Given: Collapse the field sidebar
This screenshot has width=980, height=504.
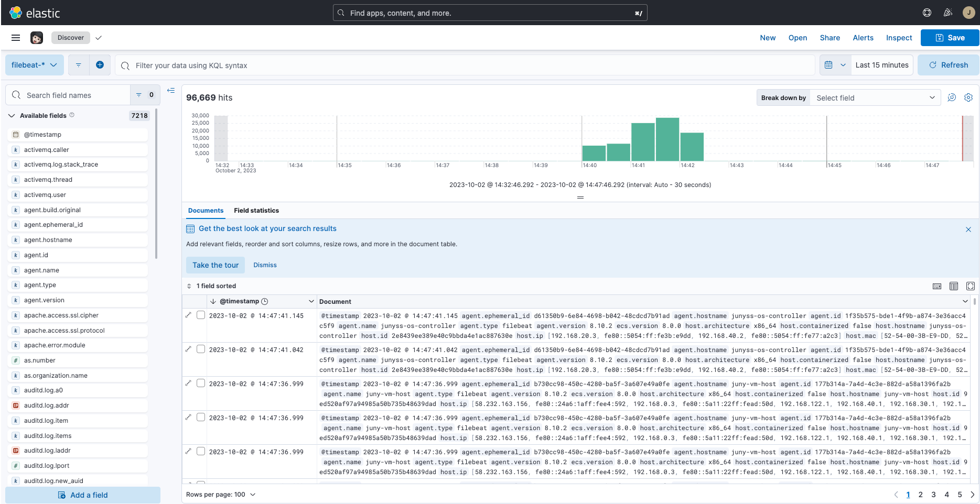Looking at the screenshot, I should pos(171,91).
